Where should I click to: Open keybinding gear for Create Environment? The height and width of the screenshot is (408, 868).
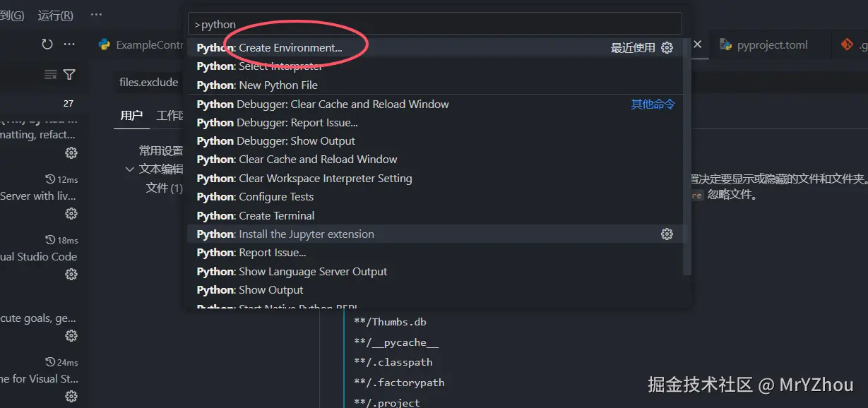pos(667,48)
